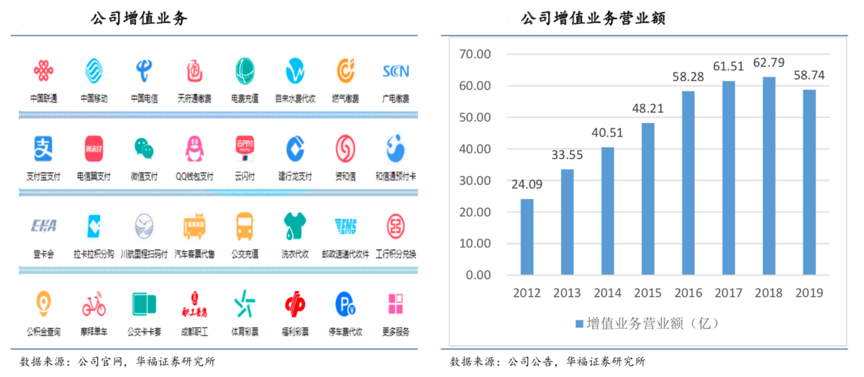The width and height of the screenshot is (864, 377).
Task: Click the blue legend swatch for 增值业务营业额
Action: click(x=579, y=324)
